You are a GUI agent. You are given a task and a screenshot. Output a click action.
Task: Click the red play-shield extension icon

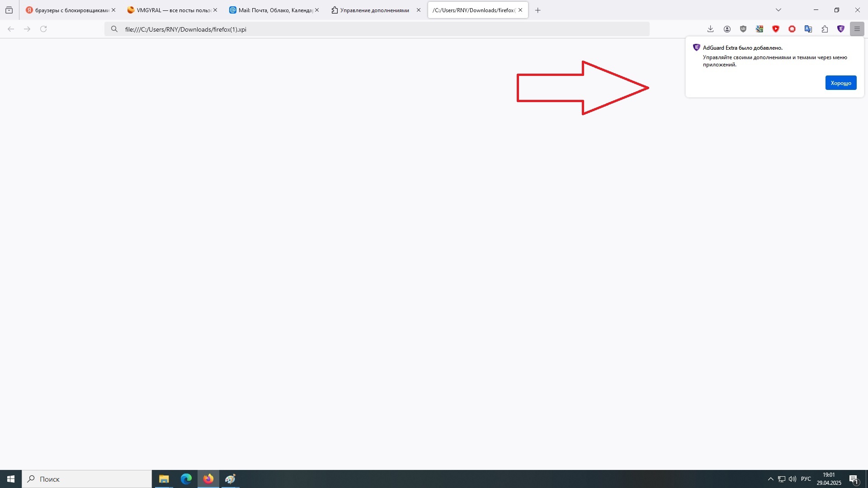(776, 29)
